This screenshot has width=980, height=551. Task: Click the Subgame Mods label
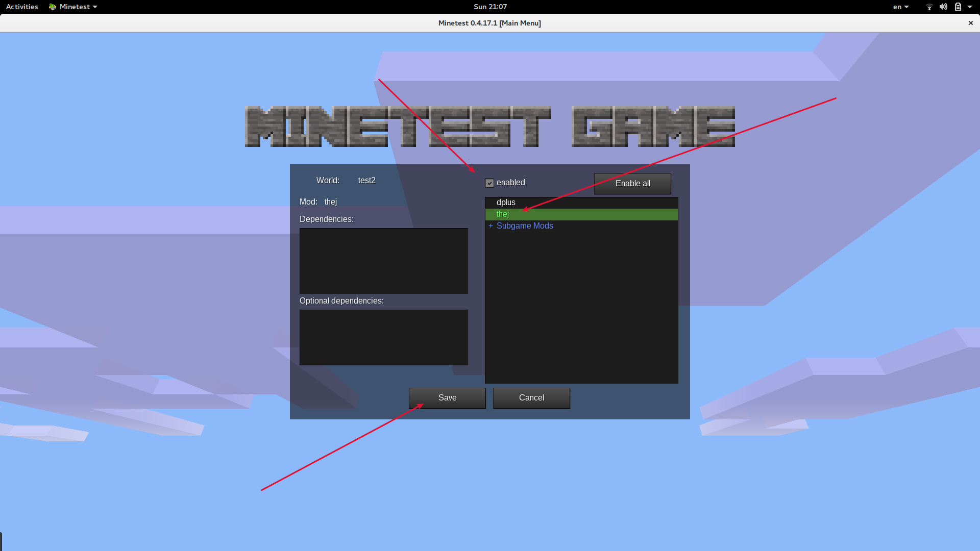pyautogui.click(x=525, y=226)
